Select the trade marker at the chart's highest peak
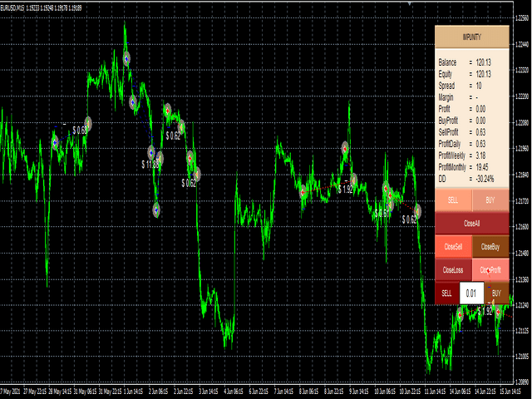 [x=126, y=58]
